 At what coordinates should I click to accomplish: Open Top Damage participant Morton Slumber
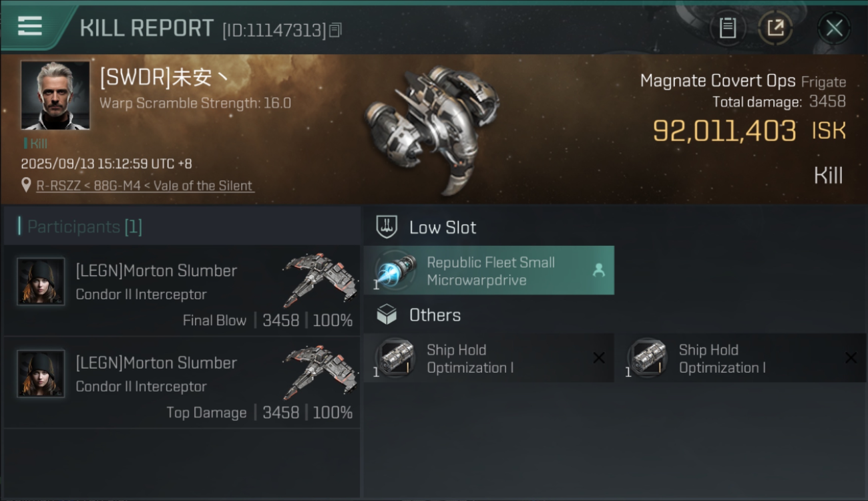click(x=156, y=363)
